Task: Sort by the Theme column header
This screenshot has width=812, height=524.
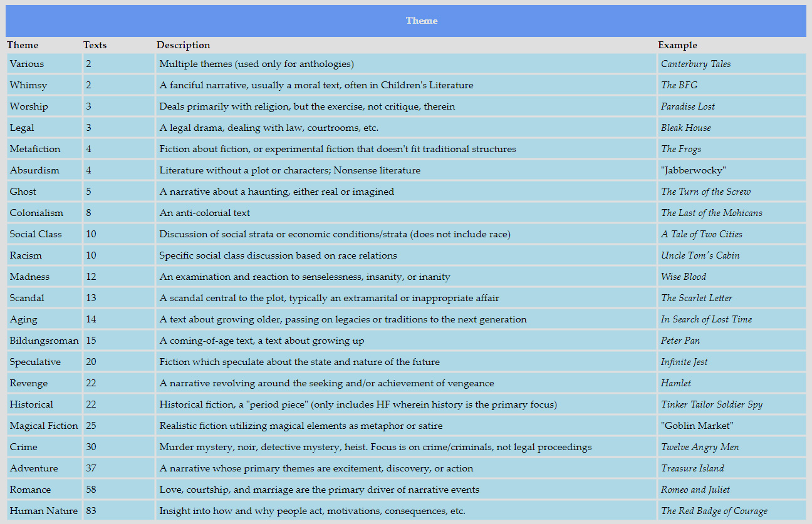Action: coord(23,45)
